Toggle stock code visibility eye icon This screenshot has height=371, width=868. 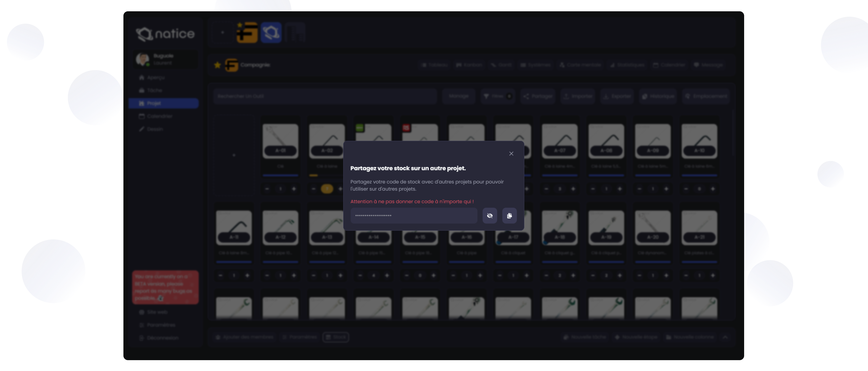490,216
